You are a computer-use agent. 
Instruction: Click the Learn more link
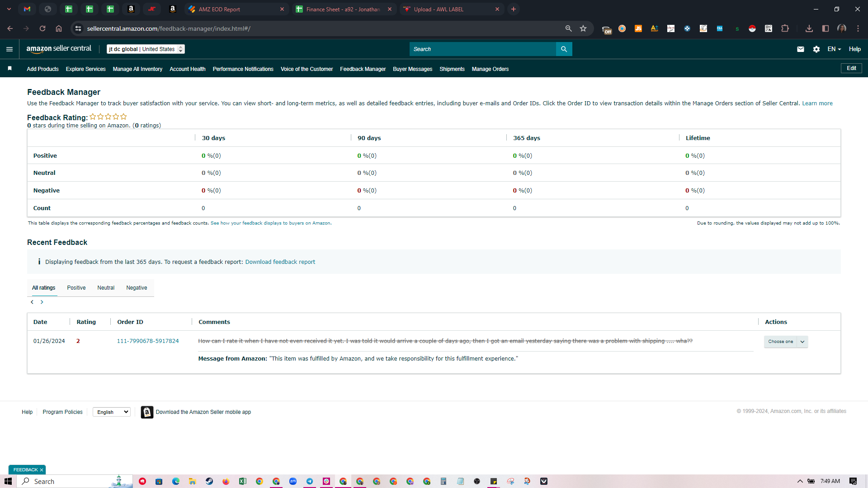tap(817, 103)
